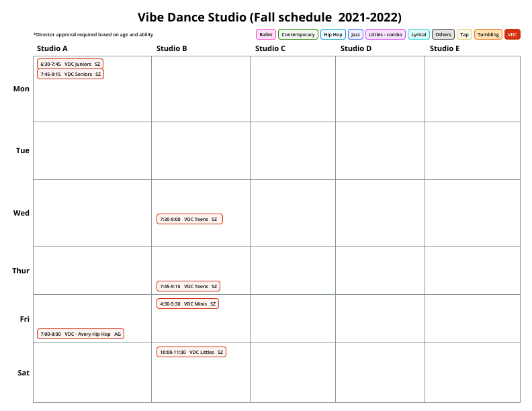Select the Jazz legend tag
Viewport: 532px width, 411px height.
click(x=356, y=34)
